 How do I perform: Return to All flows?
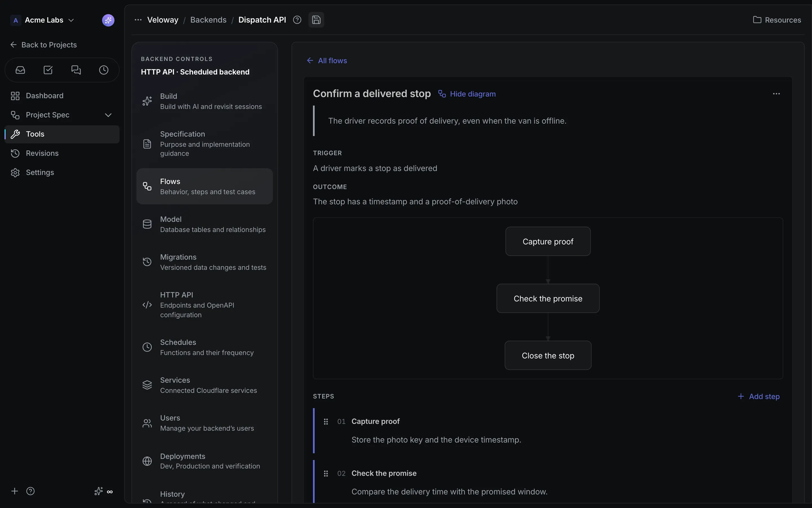[326, 60]
